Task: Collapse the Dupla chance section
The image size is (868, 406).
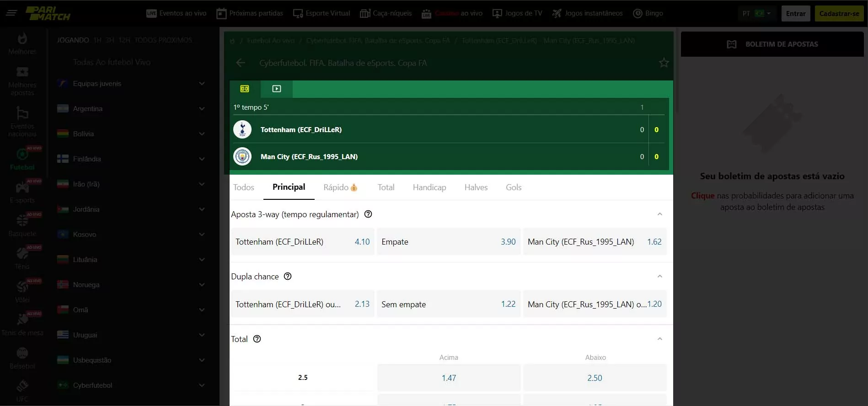Action: pos(659,276)
